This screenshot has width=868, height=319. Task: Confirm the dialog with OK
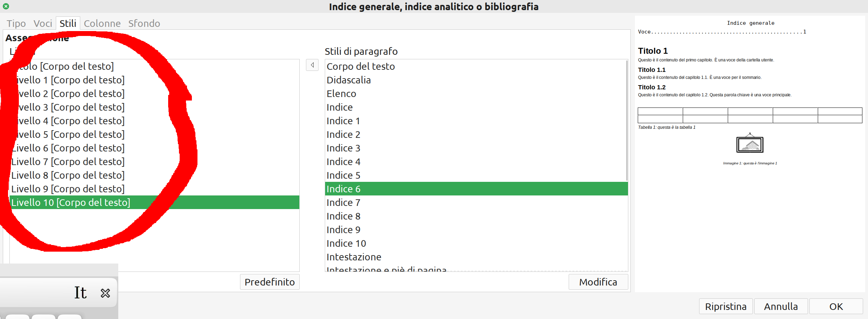tap(836, 306)
